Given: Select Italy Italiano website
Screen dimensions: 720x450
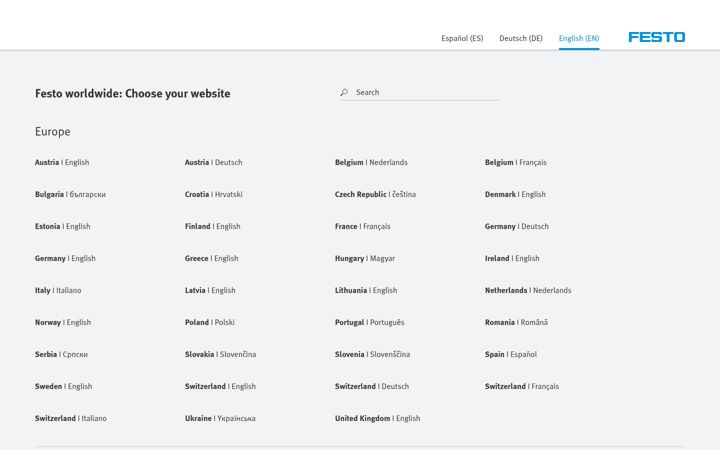Looking at the screenshot, I should click(58, 290).
